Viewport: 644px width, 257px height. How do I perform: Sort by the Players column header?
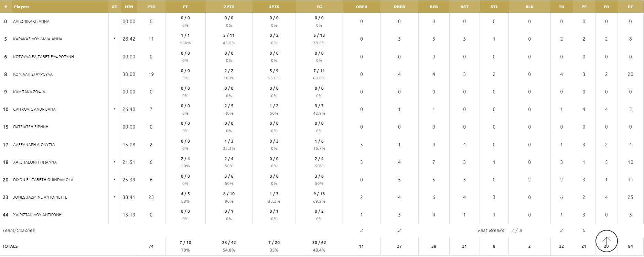[22, 7]
